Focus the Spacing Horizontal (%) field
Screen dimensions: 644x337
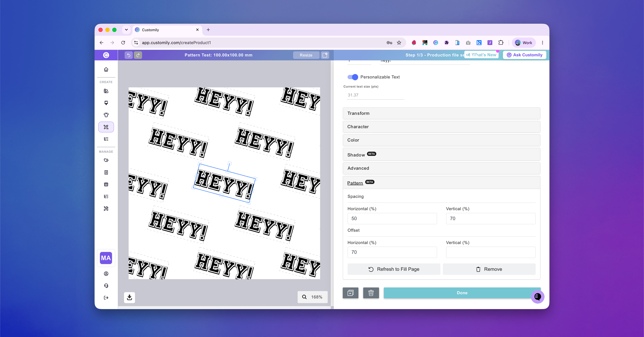392,218
